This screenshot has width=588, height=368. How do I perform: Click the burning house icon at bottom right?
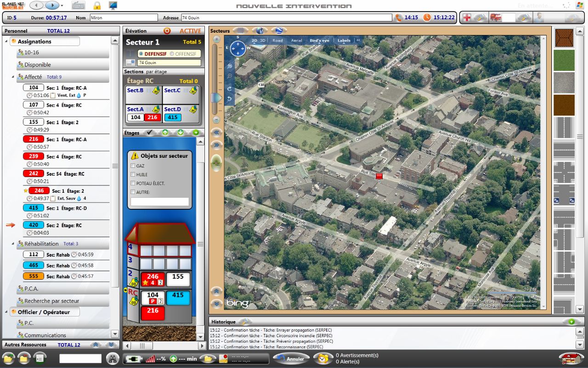click(x=570, y=358)
